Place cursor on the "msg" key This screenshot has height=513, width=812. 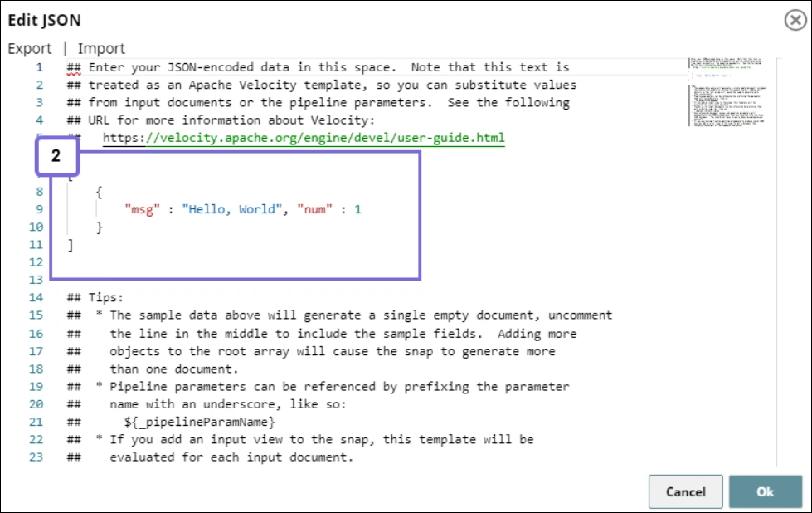pos(140,209)
